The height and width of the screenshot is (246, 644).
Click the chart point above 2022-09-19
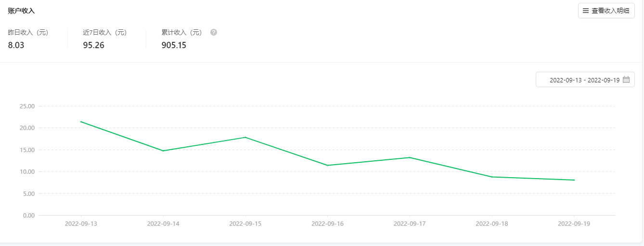[x=574, y=180]
